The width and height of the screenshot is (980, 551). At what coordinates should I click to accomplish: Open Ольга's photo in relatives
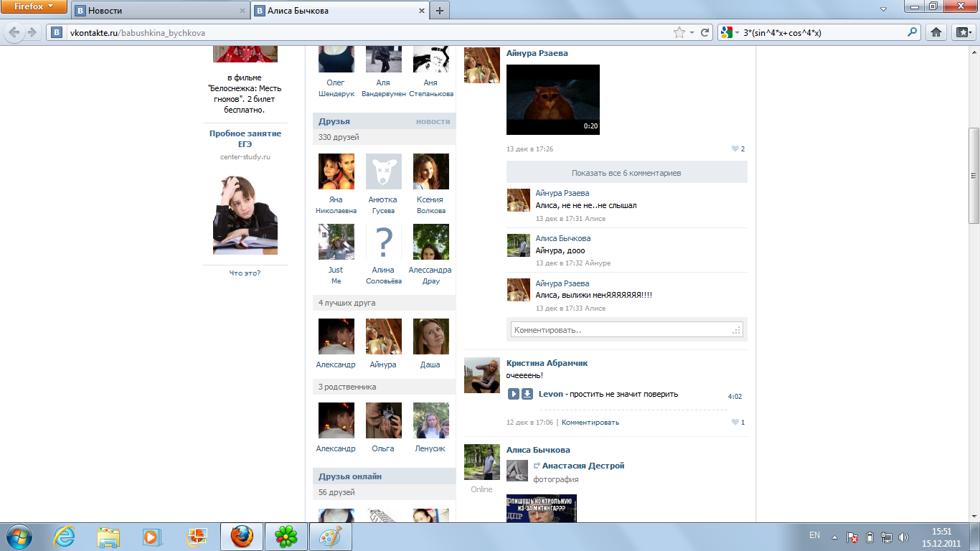tap(384, 420)
